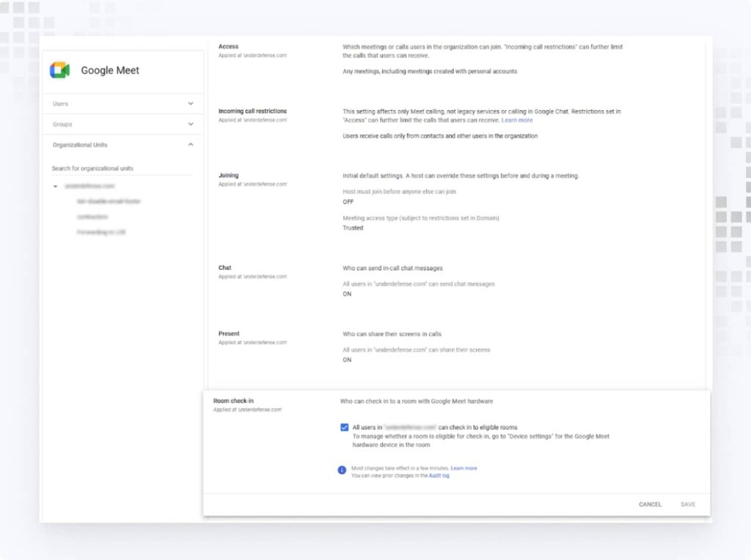Select the first blurred child organizational unit
Screen dimensions: 751x560
pyautogui.click(x=109, y=202)
